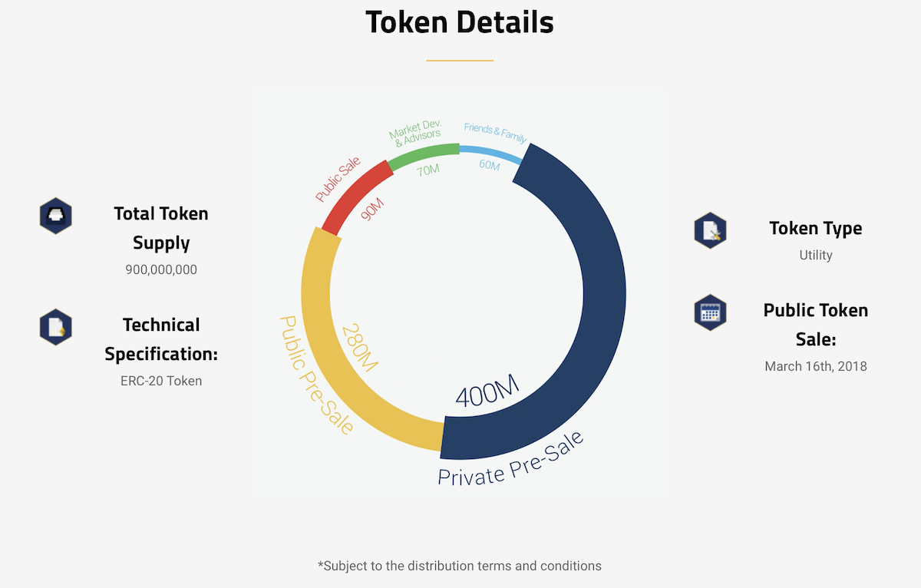Screen dimensions: 921x588
Task: Click the Total Token Supply heading
Action: [x=161, y=228]
